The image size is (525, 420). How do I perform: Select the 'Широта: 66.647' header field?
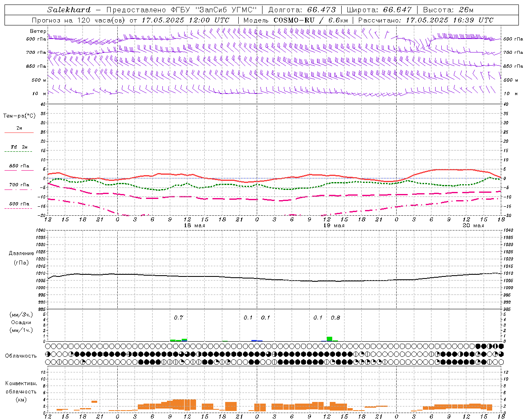[379, 10]
